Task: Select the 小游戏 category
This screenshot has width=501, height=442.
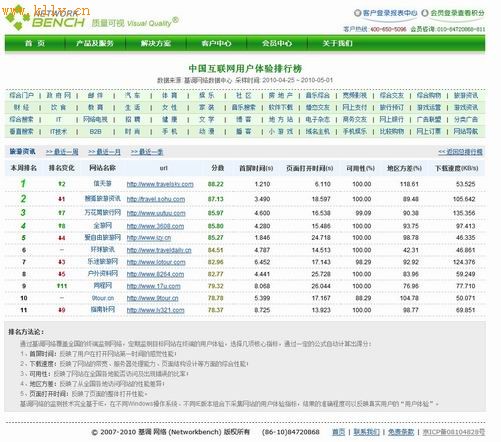Action: pyautogui.click(x=281, y=132)
